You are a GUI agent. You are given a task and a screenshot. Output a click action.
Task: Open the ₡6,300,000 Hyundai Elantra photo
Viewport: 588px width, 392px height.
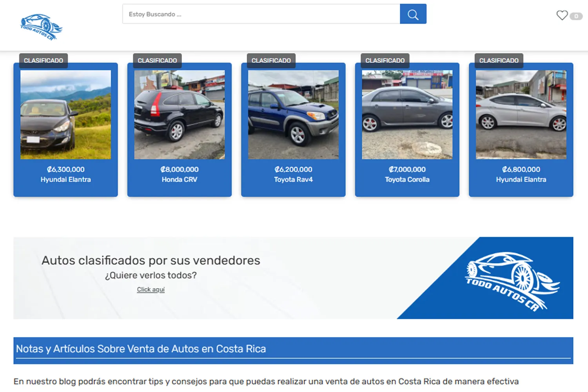click(65, 114)
